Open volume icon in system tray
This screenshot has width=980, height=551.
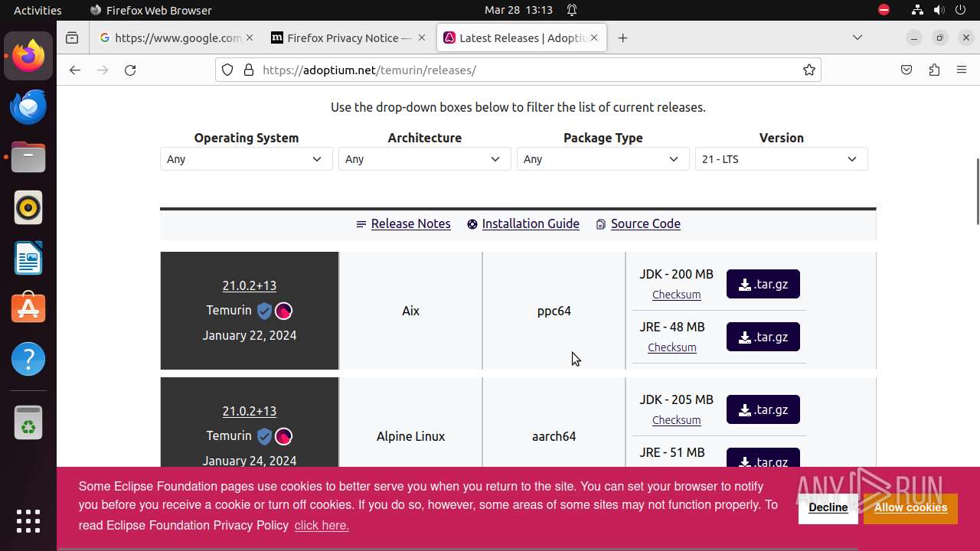pyautogui.click(x=940, y=10)
